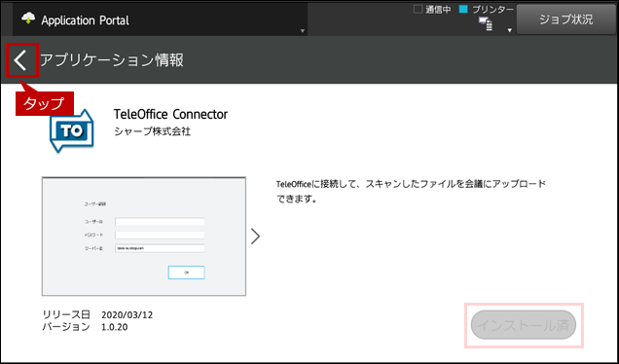Click the version number 1.0.20
The width and height of the screenshot is (619, 364).
(115, 327)
